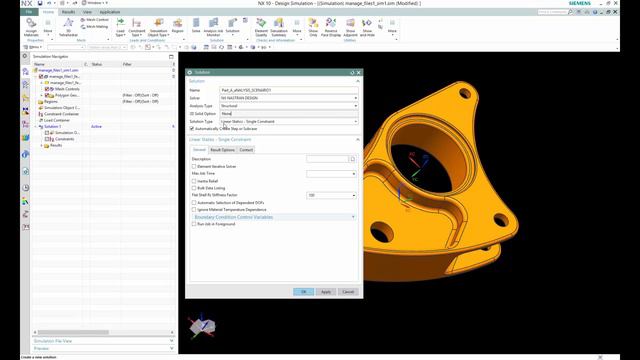Switch to the Application ribbon tab
The width and height of the screenshot is (640, 360).
pos(110,12)
